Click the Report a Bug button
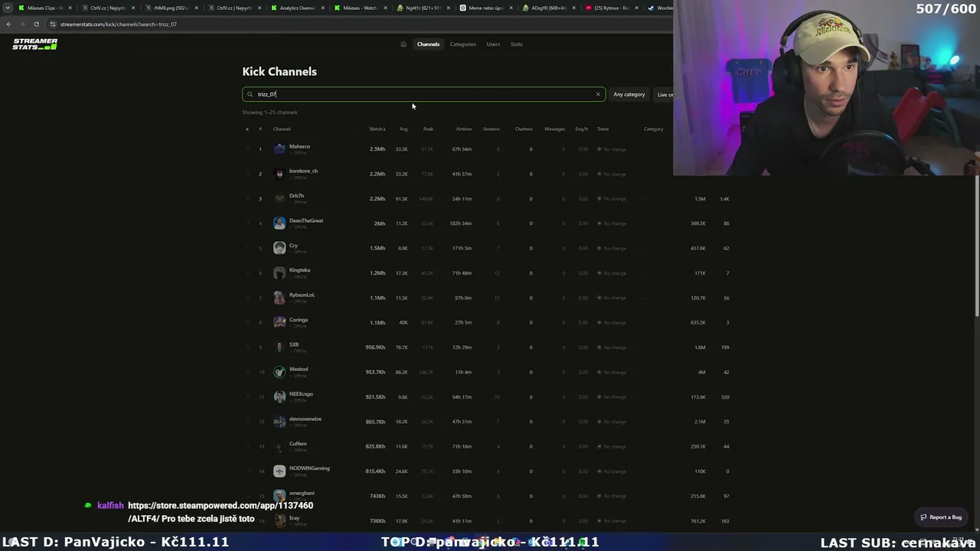The width and height of the screenshot is (980, 551). pos(942,517)
